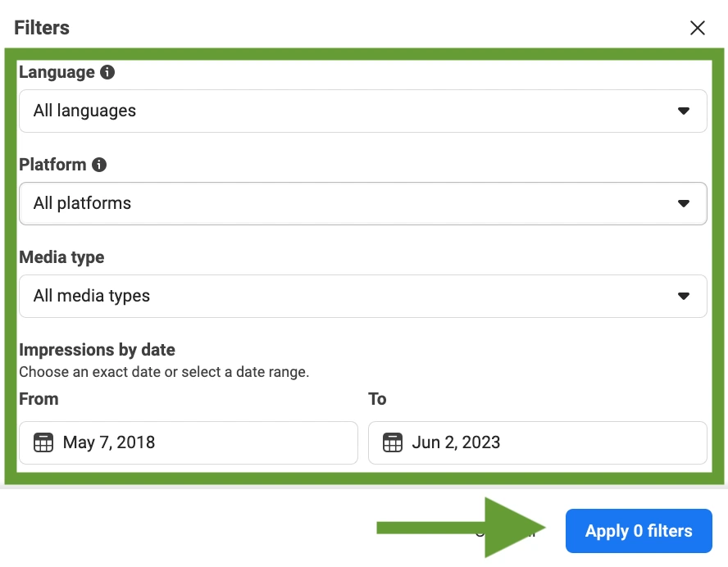Click the Filters dialog title
728x567 pixels.
point(41,27)
